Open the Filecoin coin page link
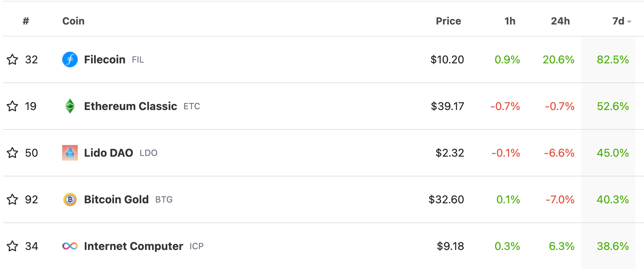 (105, 59)
